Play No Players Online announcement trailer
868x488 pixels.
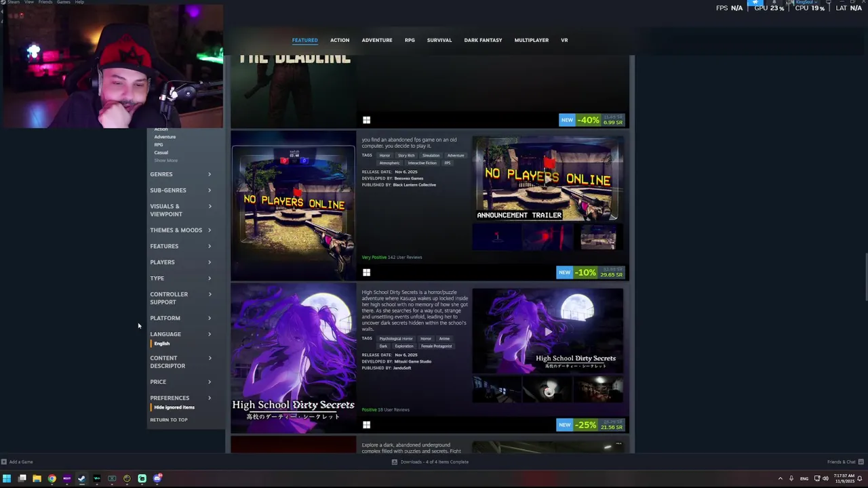[547, 179]
